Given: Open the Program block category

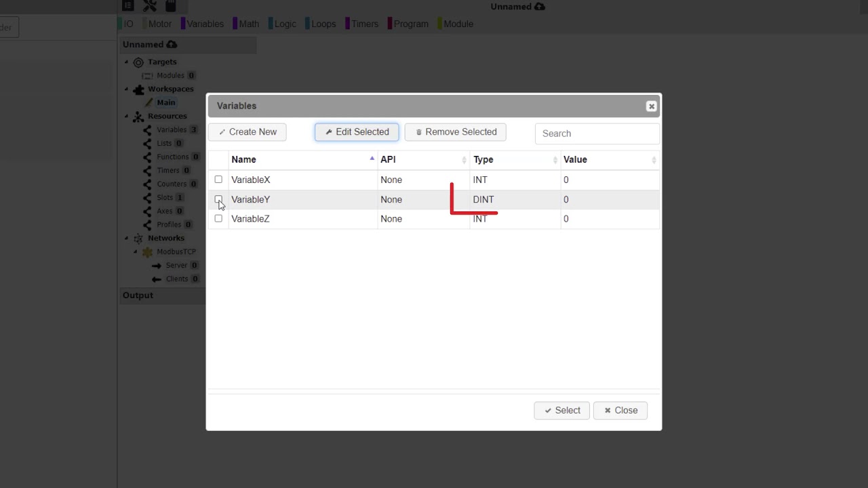Looking at the screenshot, I should pos(409,24).
